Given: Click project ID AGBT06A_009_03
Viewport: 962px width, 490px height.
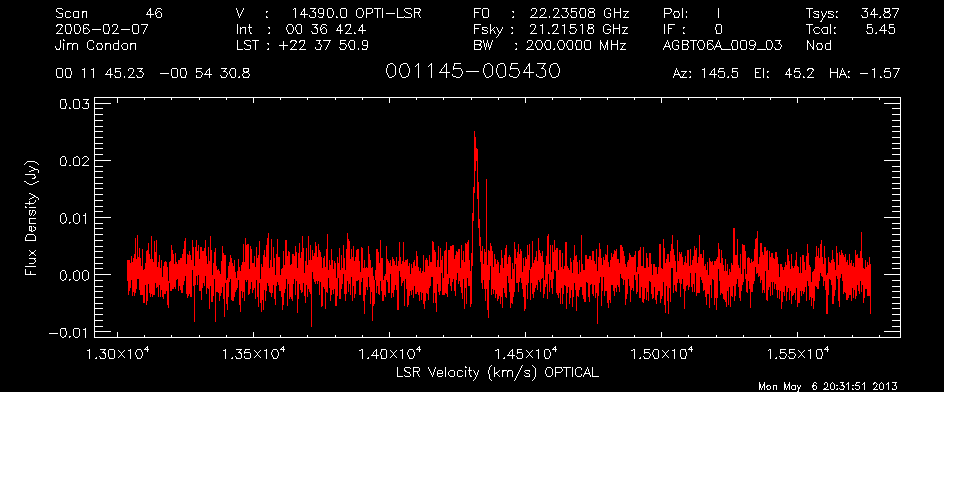Looking at the screenshot, I should click(x=723, y=45).
